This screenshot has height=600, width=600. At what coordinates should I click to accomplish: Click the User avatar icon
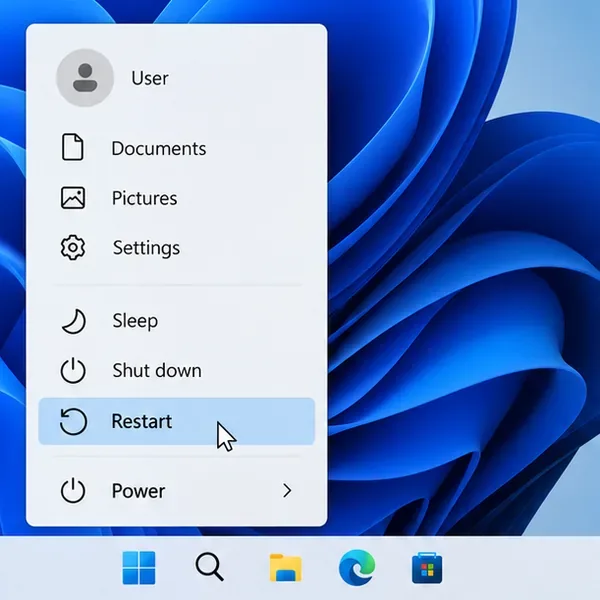[x=85, y=78]
